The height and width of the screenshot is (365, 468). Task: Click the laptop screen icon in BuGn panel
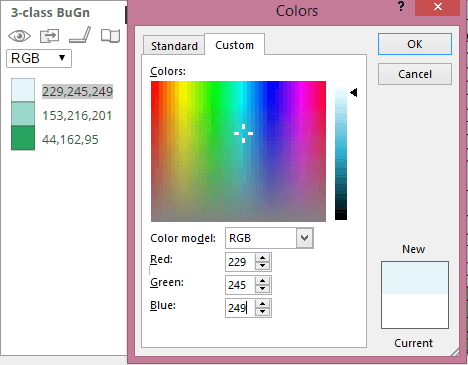[x=80, y=35]
